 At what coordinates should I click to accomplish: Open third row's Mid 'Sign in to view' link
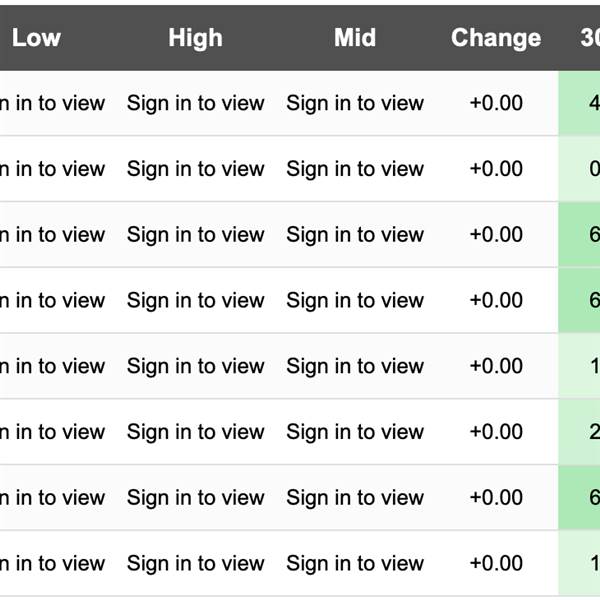[355, 235]
